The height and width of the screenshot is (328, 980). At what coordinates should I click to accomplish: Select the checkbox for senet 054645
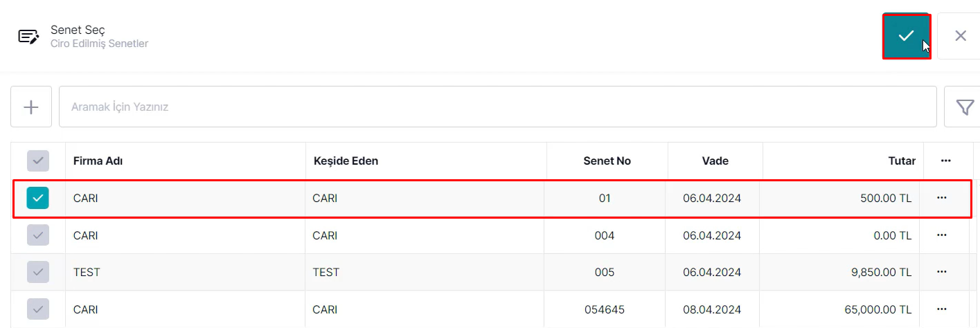coord(38,309)
